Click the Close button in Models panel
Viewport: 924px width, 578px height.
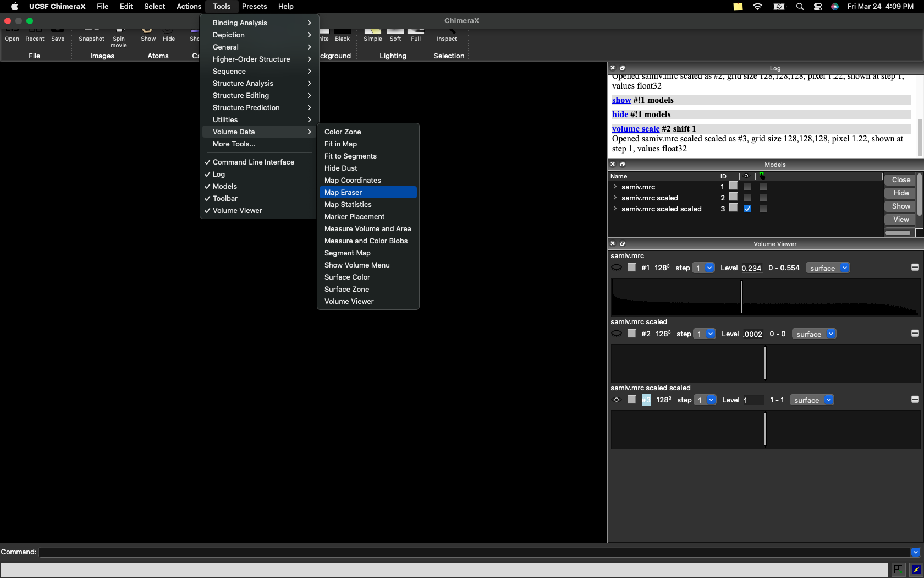click(900, 180)
